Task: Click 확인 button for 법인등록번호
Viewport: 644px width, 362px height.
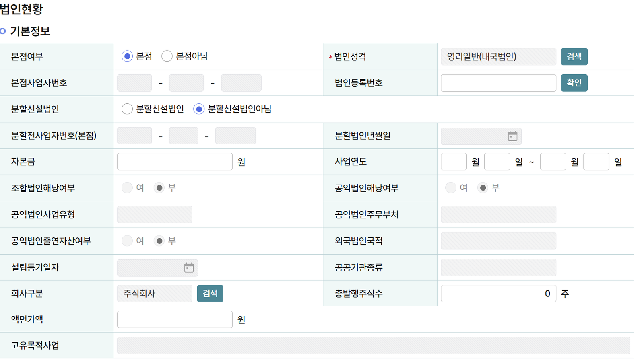Action: [574, 83]
